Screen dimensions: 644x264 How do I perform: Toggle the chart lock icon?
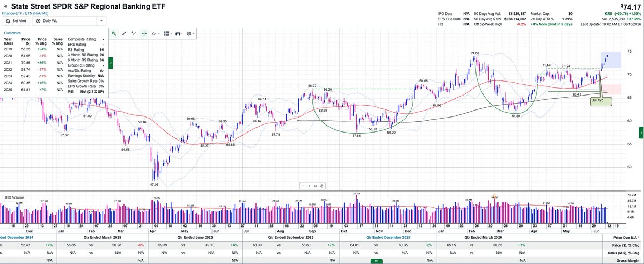point(321,186)
